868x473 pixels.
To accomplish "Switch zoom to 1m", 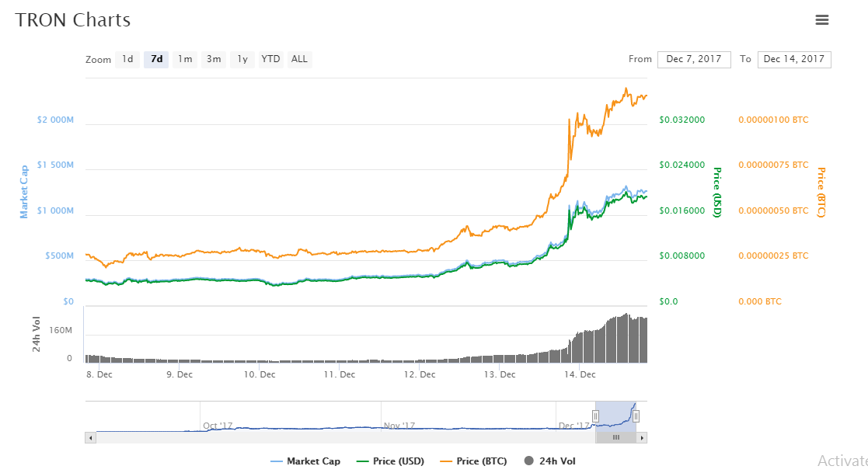I will pos(184,59).
